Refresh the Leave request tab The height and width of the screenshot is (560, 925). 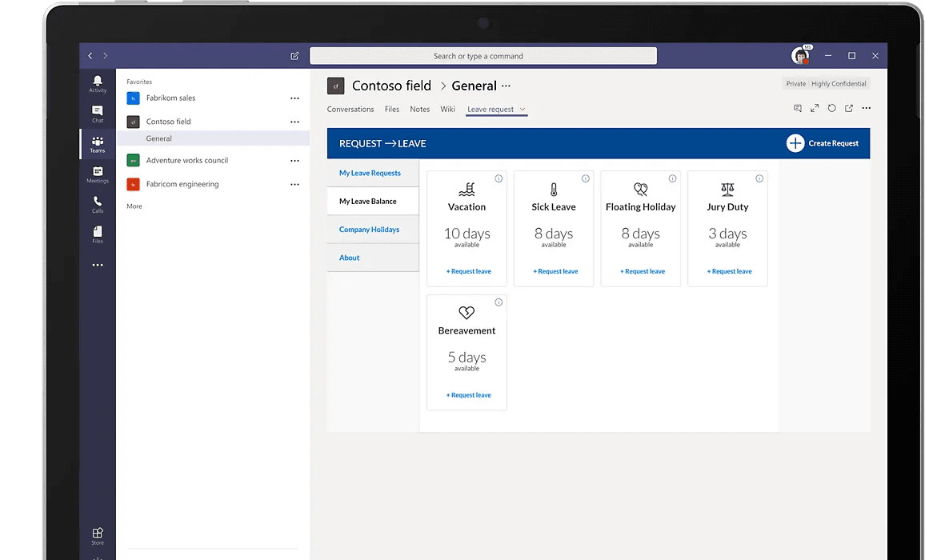(831, 108)
